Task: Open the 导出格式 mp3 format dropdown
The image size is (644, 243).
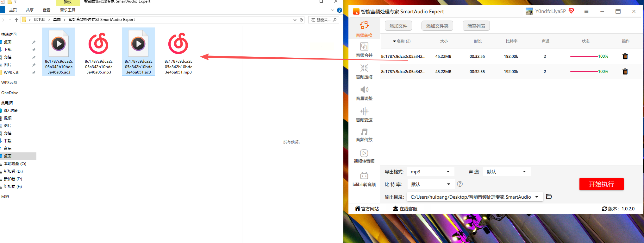Action: point(430,171)
